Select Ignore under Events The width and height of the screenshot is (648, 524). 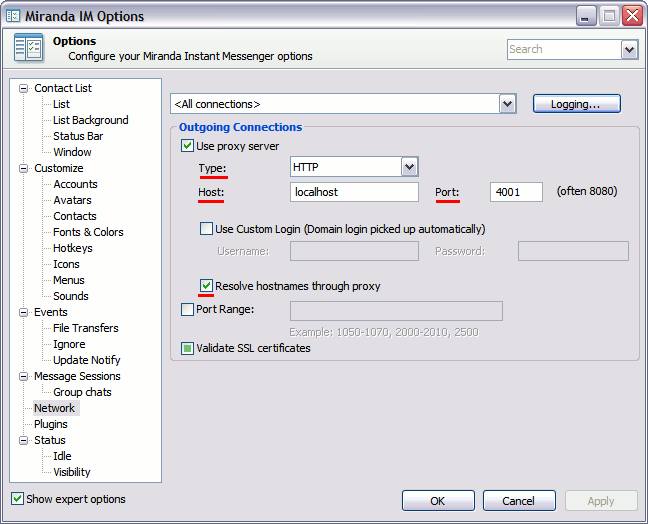pos(69,344)
